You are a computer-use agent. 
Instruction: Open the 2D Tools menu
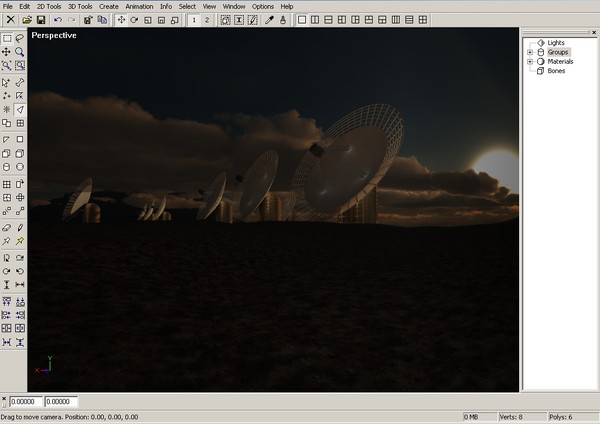[49, 7]
